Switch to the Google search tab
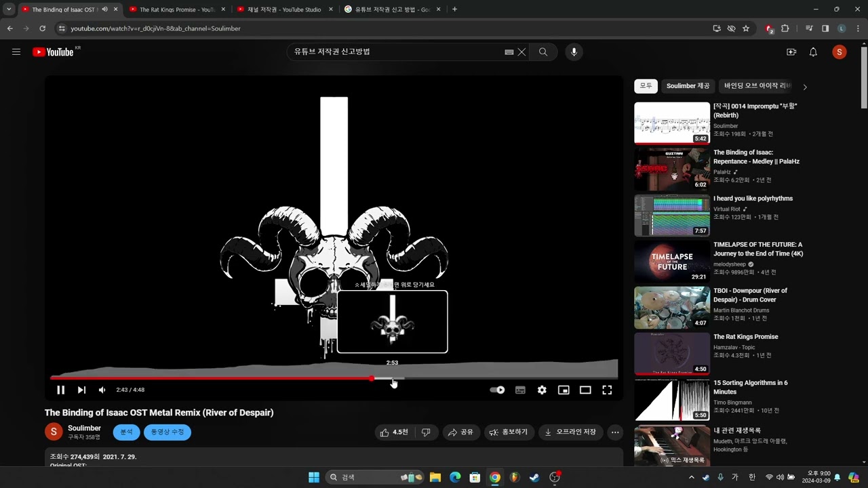Viewport: 868px width, 488px height. pos(391,9)
